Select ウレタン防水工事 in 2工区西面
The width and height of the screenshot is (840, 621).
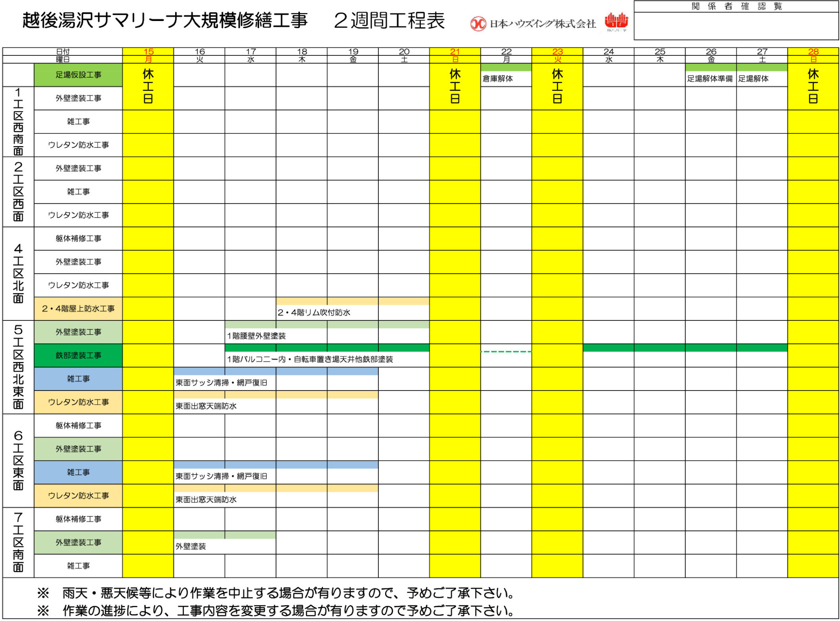78,215
